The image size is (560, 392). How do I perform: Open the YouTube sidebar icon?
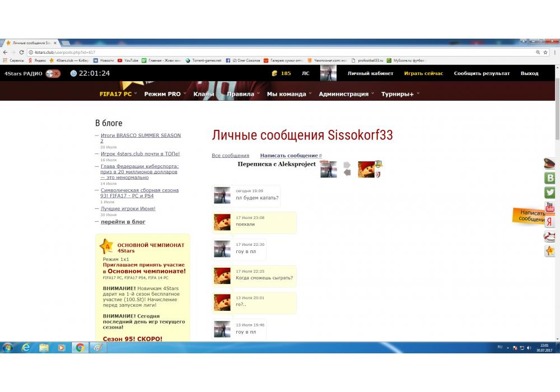coord(550,206)
